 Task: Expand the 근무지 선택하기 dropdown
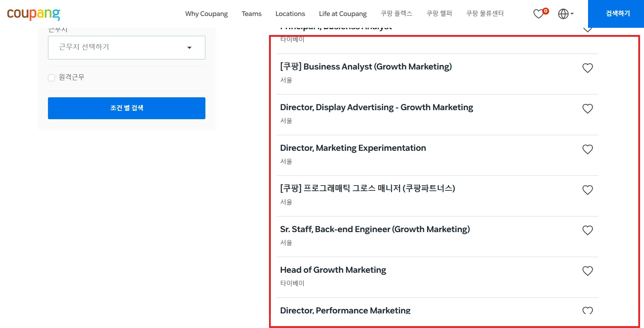[127, 47]
